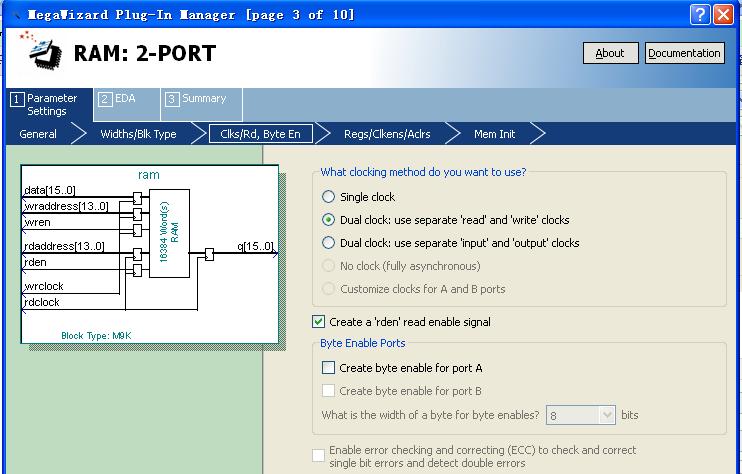The height and width of the screenshot is (474, 742).
Task: Open the help question mark button
Action: tap(699, 15)
